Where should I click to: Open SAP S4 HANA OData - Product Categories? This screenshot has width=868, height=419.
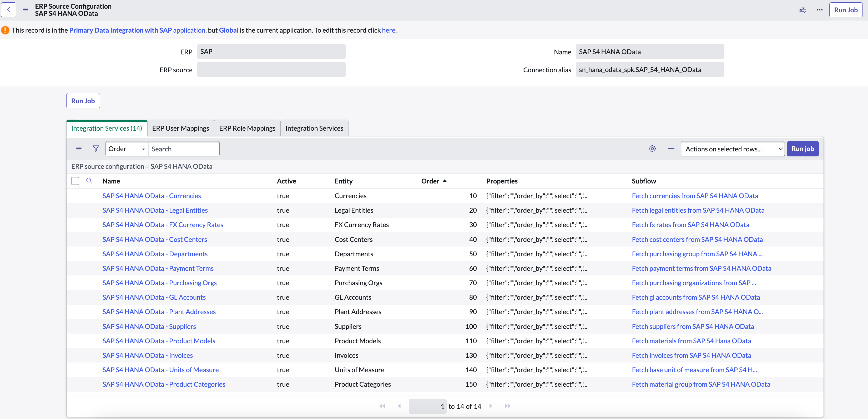pos(164,384)
